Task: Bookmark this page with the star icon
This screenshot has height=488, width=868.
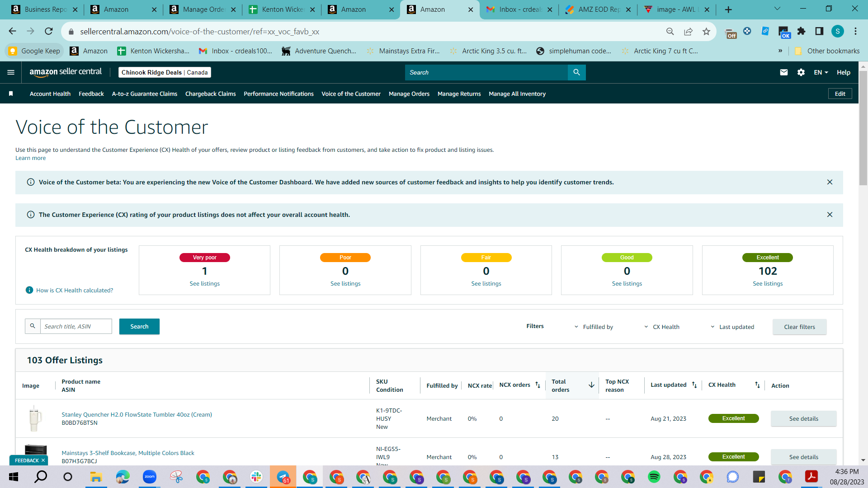Action: 706,31
